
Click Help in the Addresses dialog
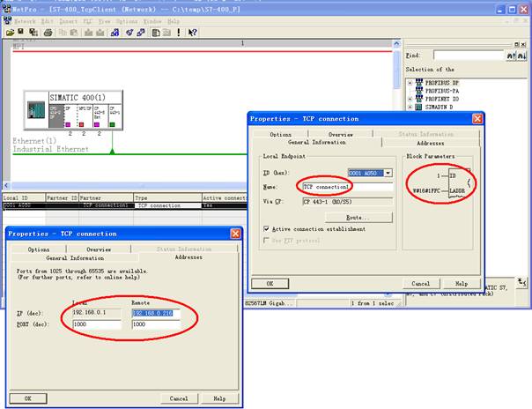pyautogui.click(x=219, y=398)
